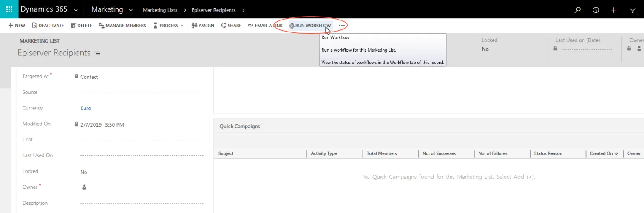Viewport: 644px width, 213px height.
Task: Toggle the Locked field value No
Action: click(84, 172)
